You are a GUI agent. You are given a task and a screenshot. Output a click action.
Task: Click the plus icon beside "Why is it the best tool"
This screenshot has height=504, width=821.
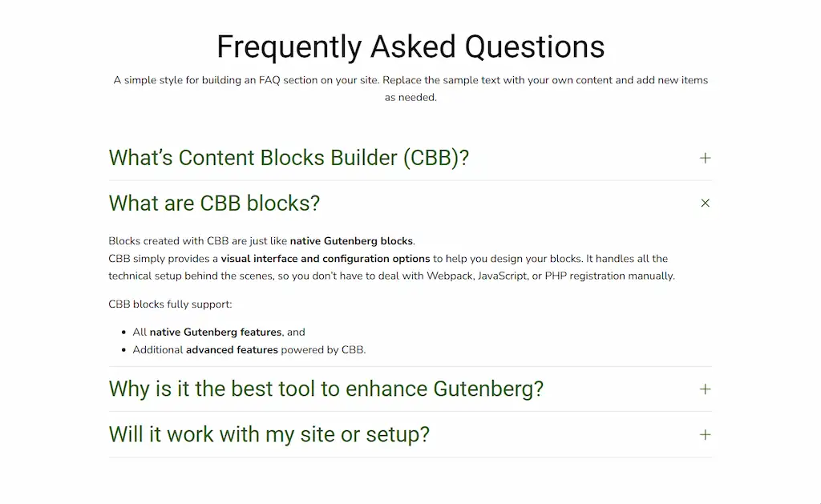(705, 389)
